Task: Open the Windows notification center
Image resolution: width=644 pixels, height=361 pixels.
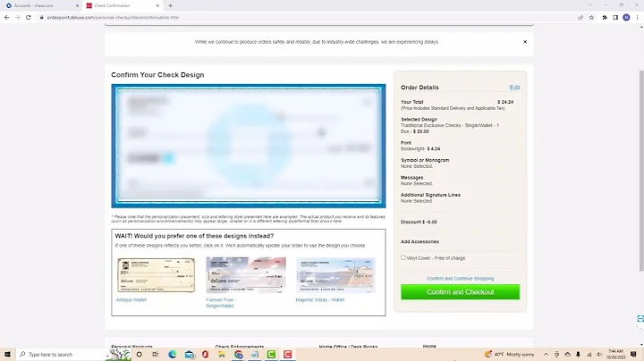Action: pos(633,354)
